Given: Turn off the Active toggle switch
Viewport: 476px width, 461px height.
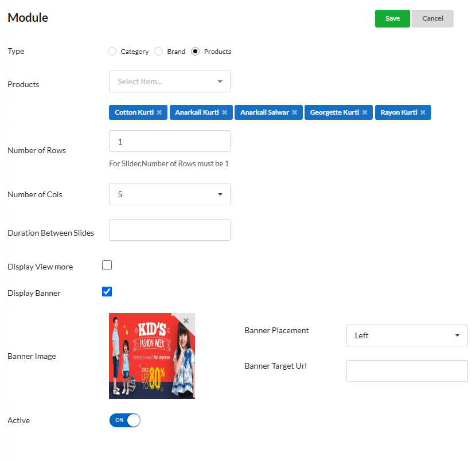Looking at the screenshot, I should point(125,420).
